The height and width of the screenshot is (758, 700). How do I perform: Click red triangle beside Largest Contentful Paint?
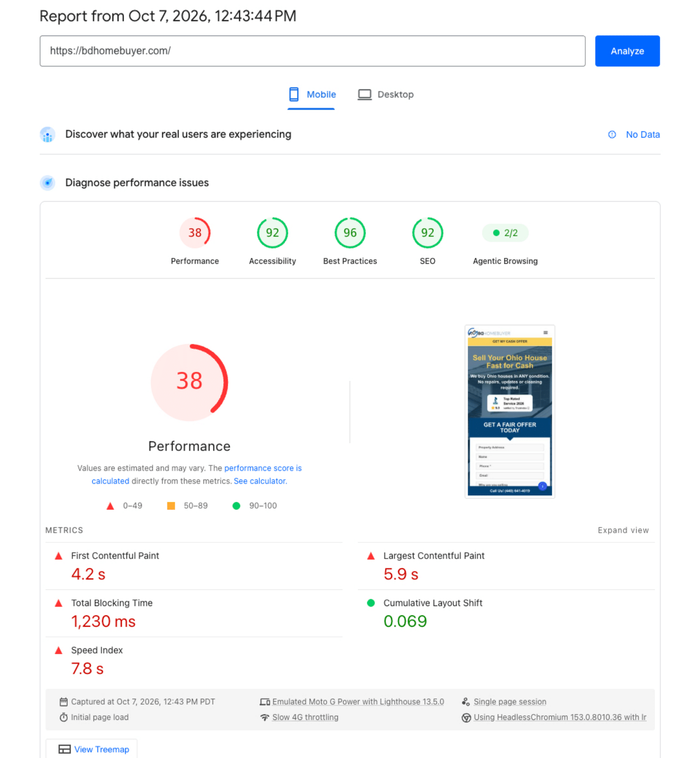[x=371, y=556]
